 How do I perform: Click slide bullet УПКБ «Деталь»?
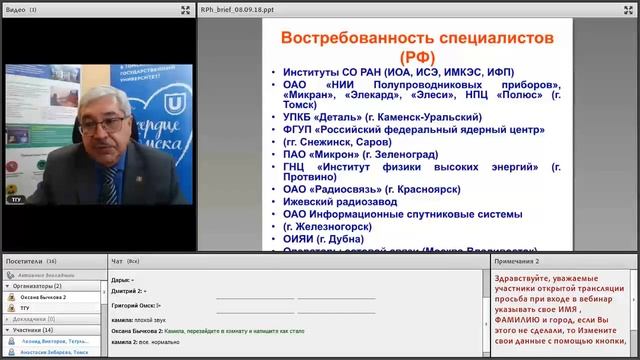(x=382, y=118)
